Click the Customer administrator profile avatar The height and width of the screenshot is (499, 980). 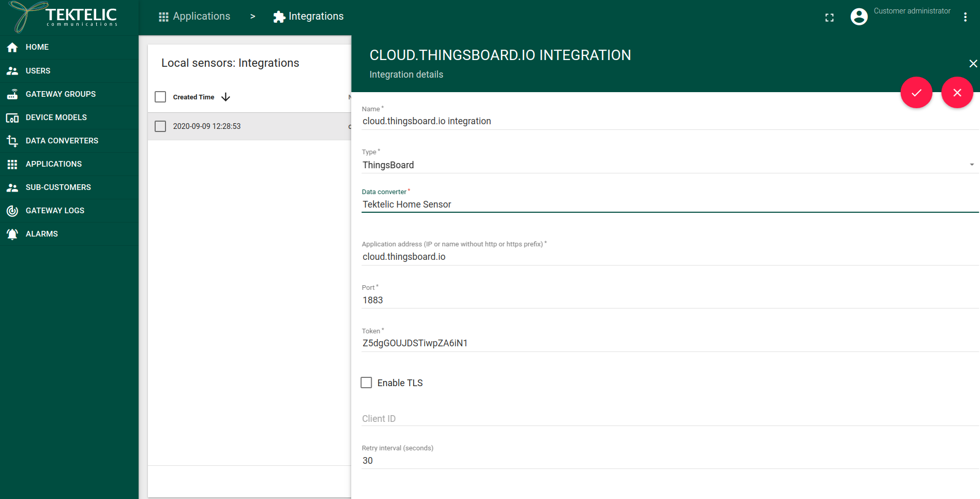(x=859, y=17)
